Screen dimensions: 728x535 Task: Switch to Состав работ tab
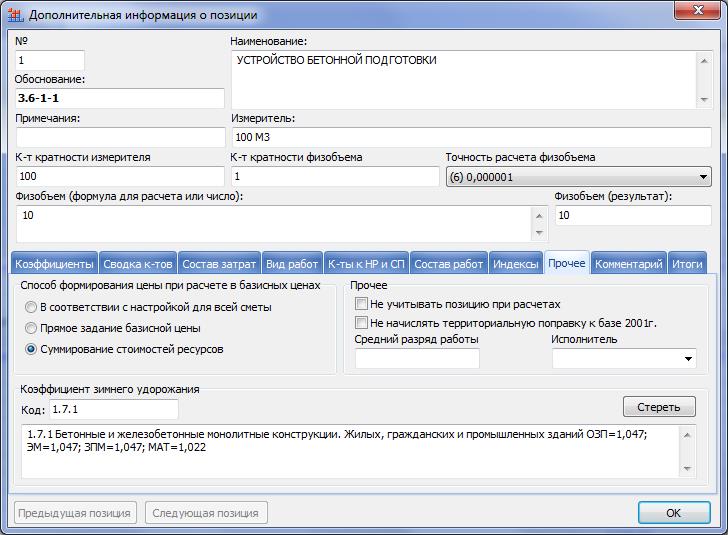(x=448, y=264)
